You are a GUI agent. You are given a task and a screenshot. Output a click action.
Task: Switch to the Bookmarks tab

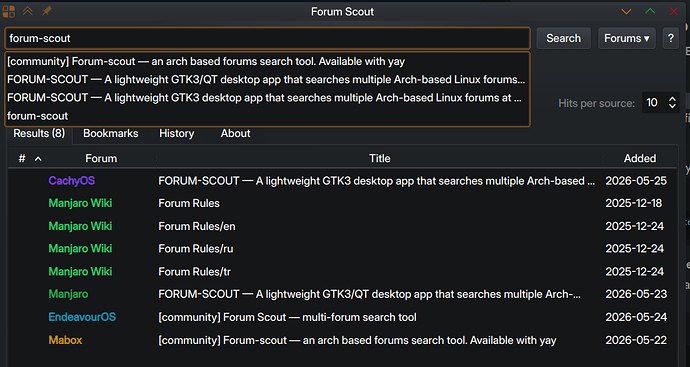[x=110, y=133]
